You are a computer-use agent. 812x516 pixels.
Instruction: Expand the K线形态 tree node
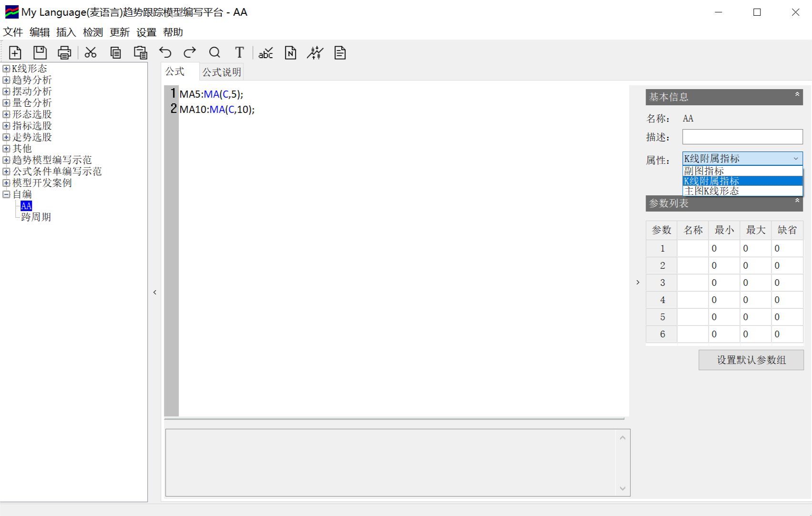[6, 69]
